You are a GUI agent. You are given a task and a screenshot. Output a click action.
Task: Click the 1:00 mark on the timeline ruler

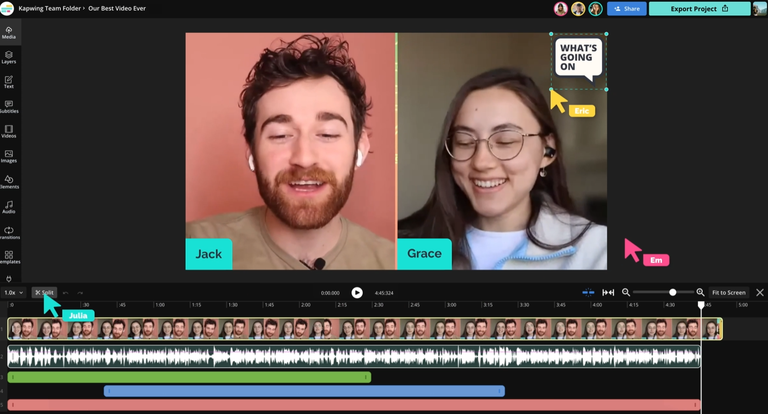tap(160, 305)
